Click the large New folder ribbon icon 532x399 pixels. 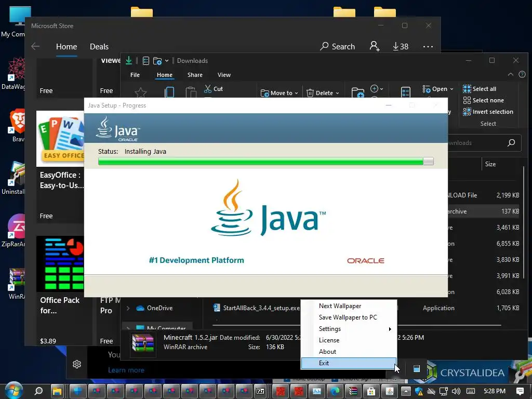(357, 92)
